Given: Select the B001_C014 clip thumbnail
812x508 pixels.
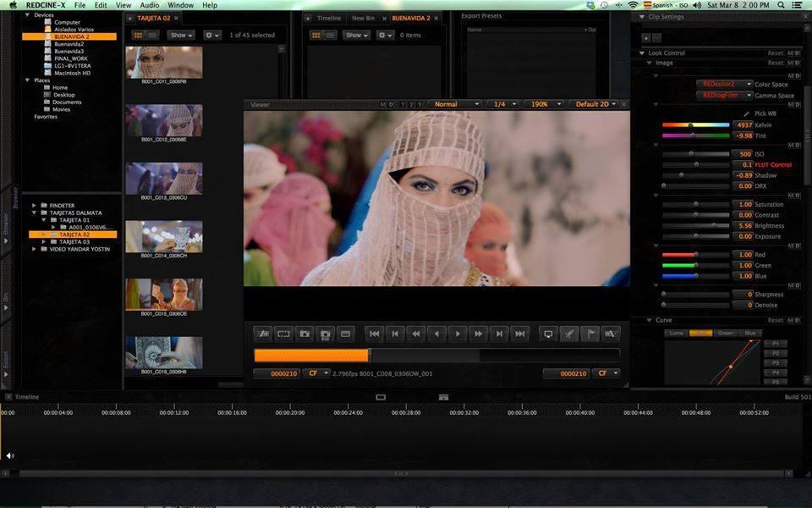Looking at the screenshot, I should 164,236.
